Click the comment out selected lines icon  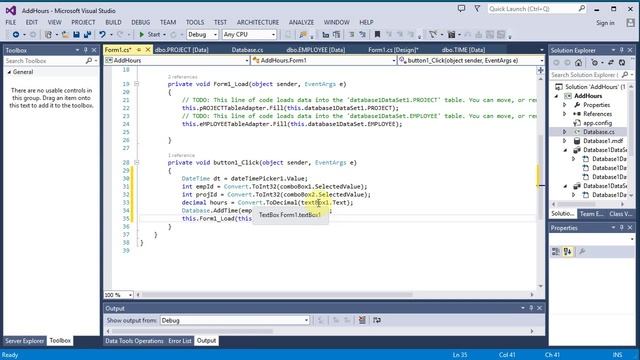click(351, 35)
